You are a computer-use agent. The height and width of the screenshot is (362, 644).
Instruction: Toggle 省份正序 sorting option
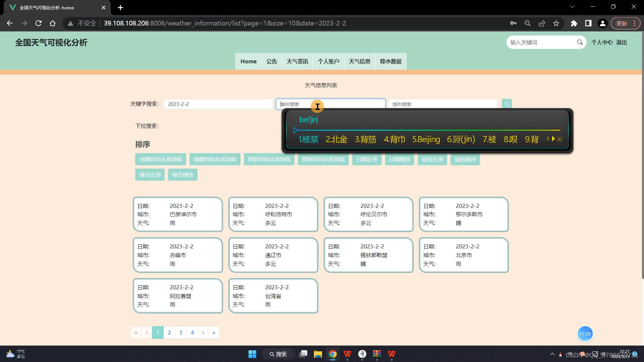pos(432,159)
